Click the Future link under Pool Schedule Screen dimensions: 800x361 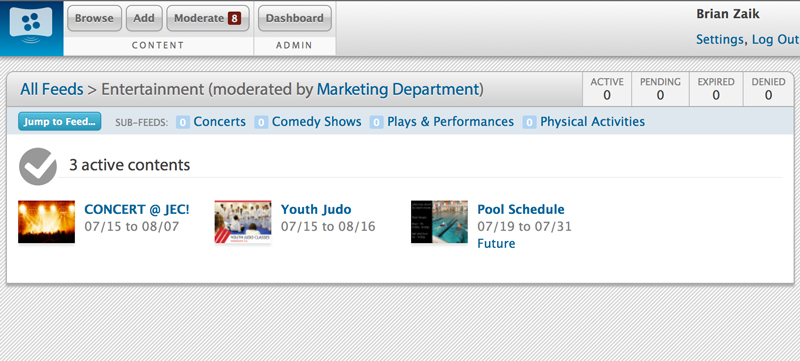[x=496, y=244]
